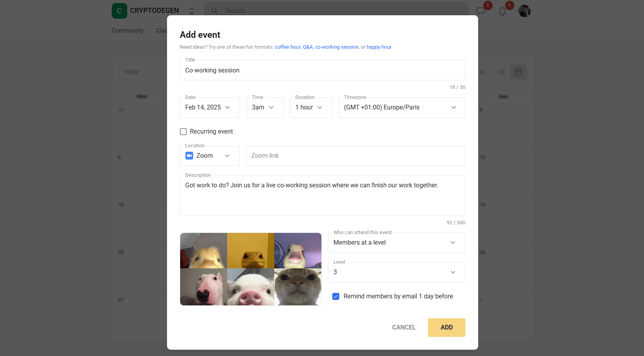Click the CRYPTODEGEN community logo
Image resolution: width=644 pixels, height=356 pixels.
(119, 11)
